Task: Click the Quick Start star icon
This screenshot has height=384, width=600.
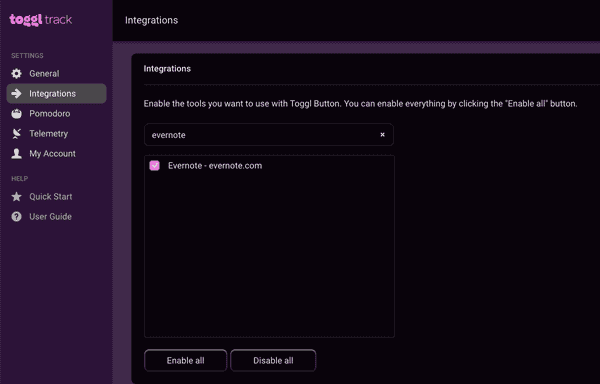Action: (16, 197)
